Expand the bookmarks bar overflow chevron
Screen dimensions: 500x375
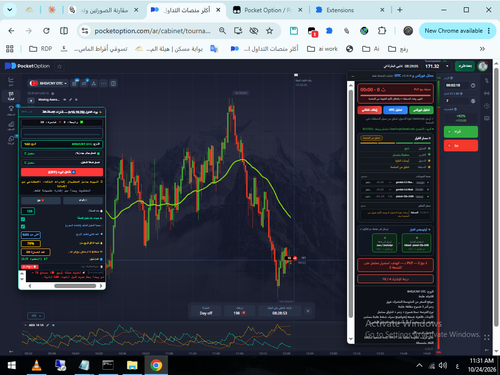click(482, 49)
